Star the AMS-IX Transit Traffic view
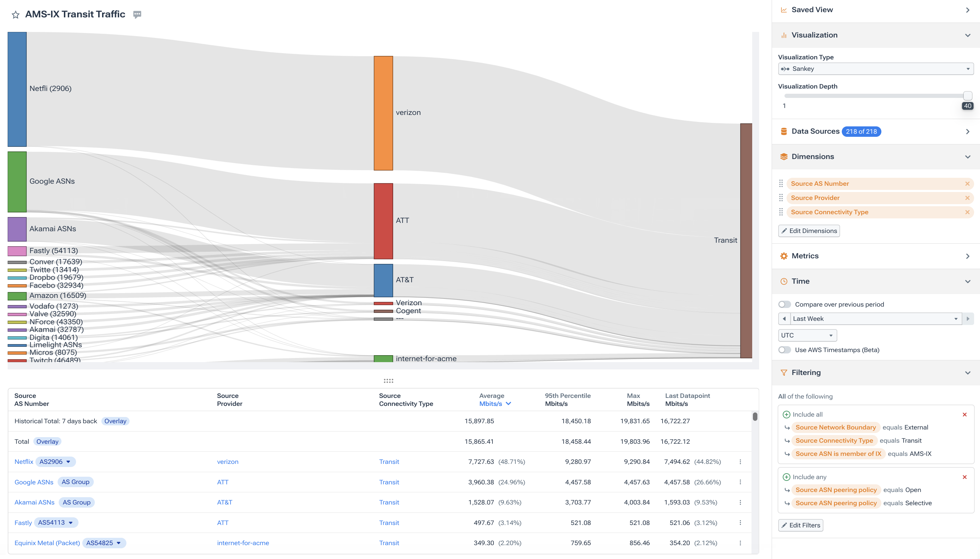The height and width of the screenshot is (559, 980). click(x=15, y=14)
